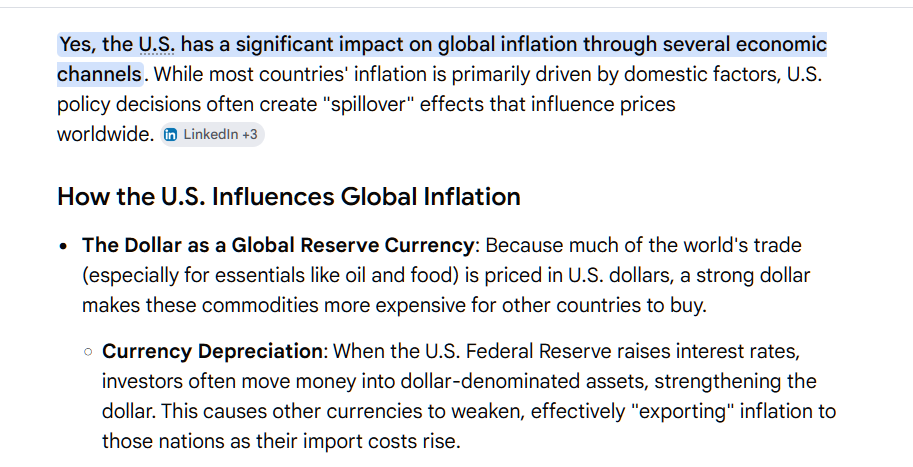The image size is (913, 467).
Task: Click the solid bullet before "The Dollar"
Action: (64, 246)
